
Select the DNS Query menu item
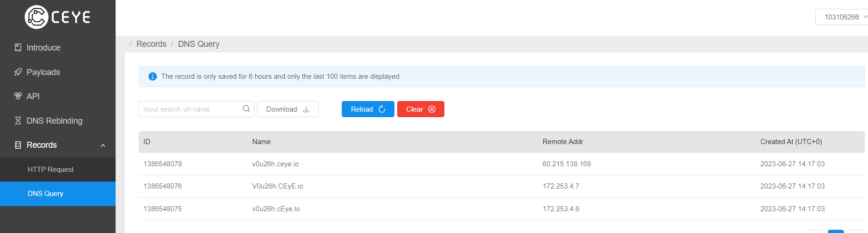[58, 194]
